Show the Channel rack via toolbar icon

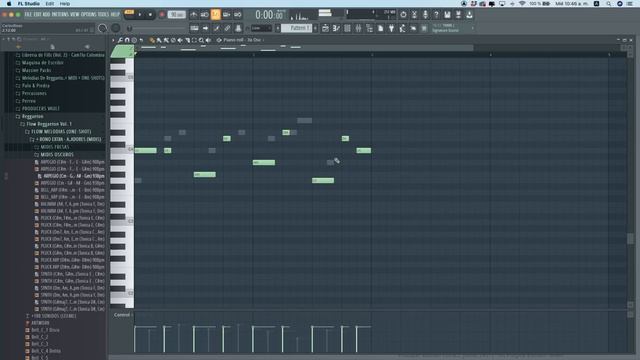[x=347, y=28]
